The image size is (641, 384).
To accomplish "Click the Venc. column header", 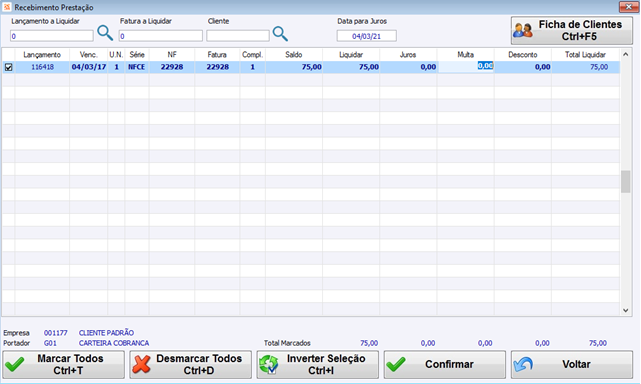I will [x=89, y=55].
